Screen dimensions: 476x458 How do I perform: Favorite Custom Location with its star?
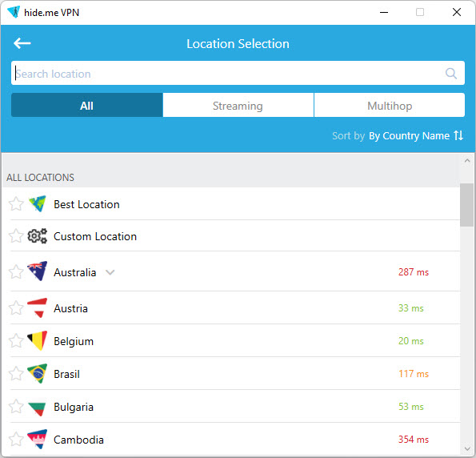point(16,236)
